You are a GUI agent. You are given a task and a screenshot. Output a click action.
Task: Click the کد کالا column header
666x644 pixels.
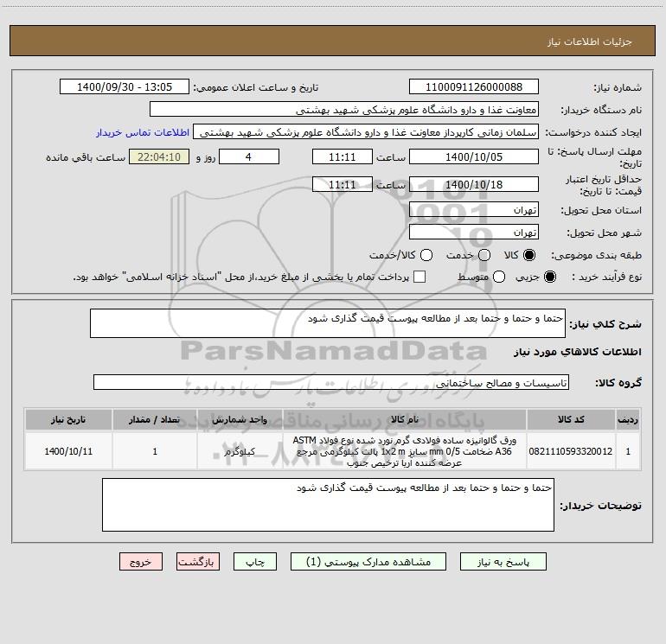coord(571,419)
